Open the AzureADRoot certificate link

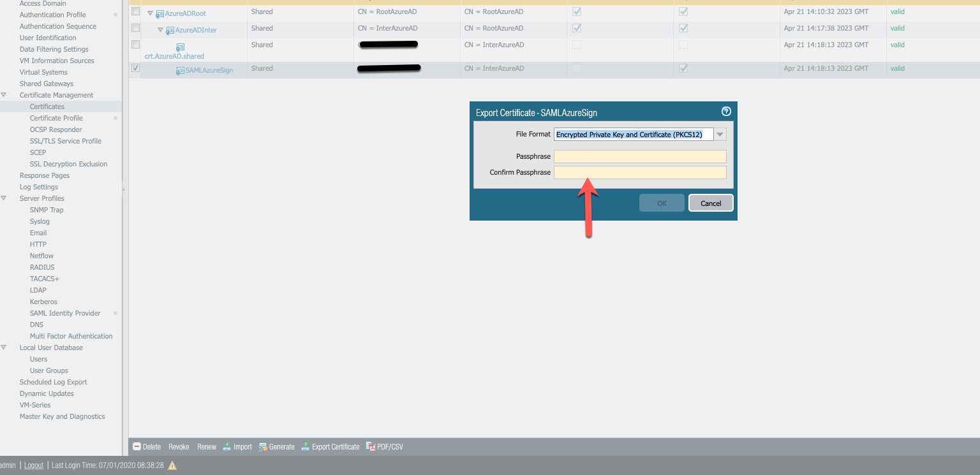coord(186,13)
